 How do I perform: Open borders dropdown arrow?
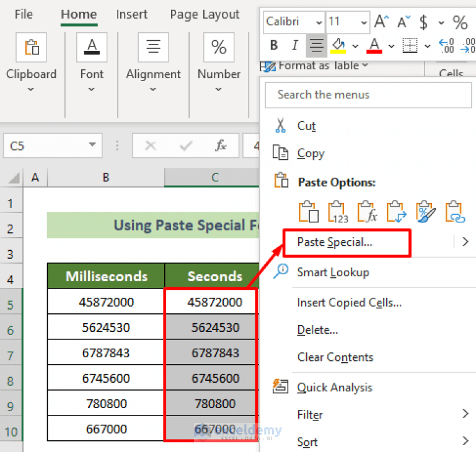pos(428,46)
